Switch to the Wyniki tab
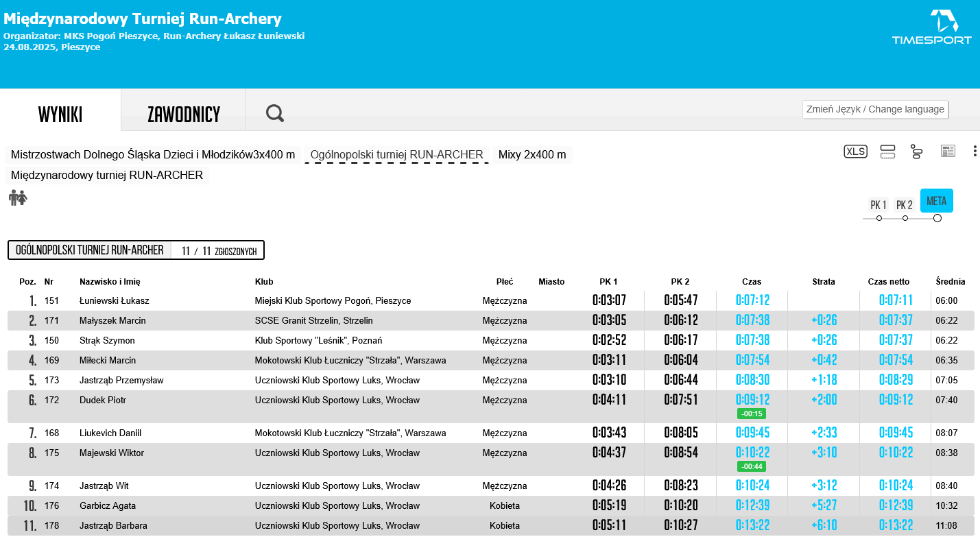Image resolution: width=980 pixels, height=550 pixels. point(60,115)
